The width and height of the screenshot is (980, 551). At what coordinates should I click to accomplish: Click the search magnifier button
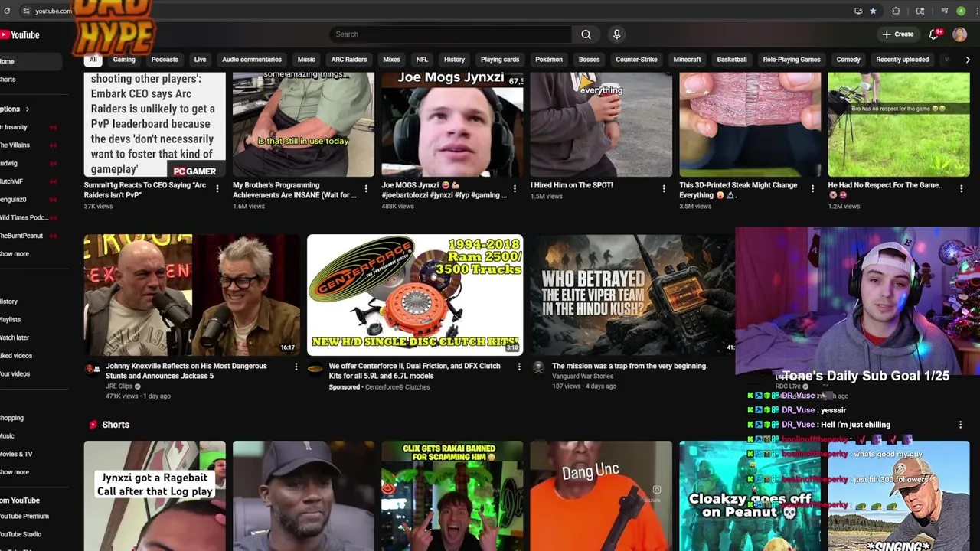tap(586, 34)
